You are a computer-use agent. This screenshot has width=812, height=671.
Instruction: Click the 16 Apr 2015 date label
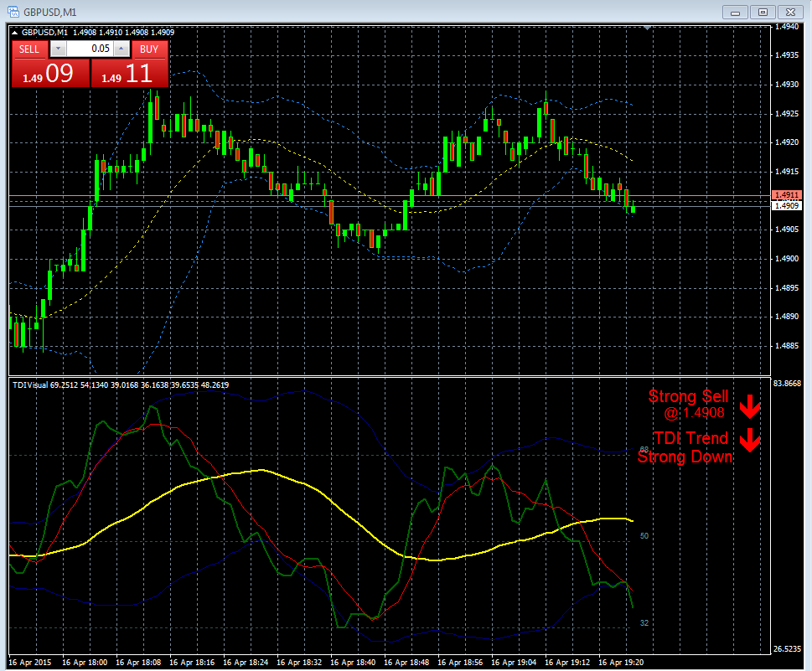(x=30, y=662)
